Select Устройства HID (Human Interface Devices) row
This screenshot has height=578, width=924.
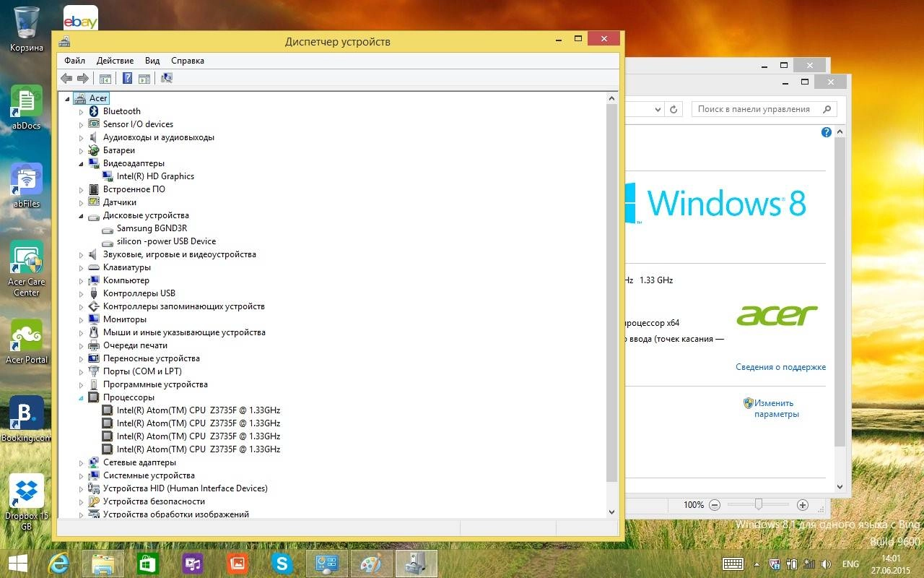[x=185, y=488]
